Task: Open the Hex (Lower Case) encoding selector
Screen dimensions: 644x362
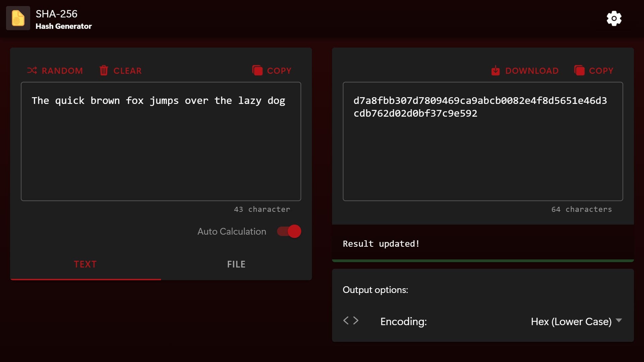Action: pos(571,321)
